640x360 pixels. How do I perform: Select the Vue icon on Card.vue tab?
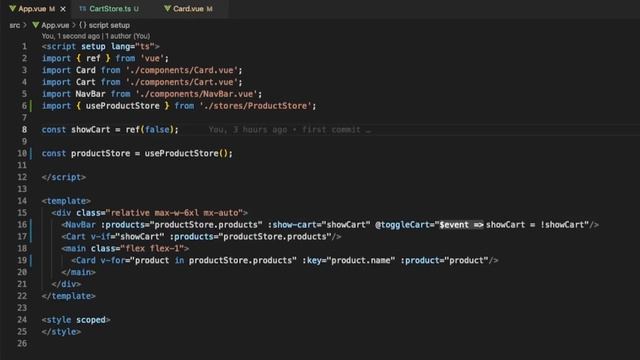tap(167, 9)
